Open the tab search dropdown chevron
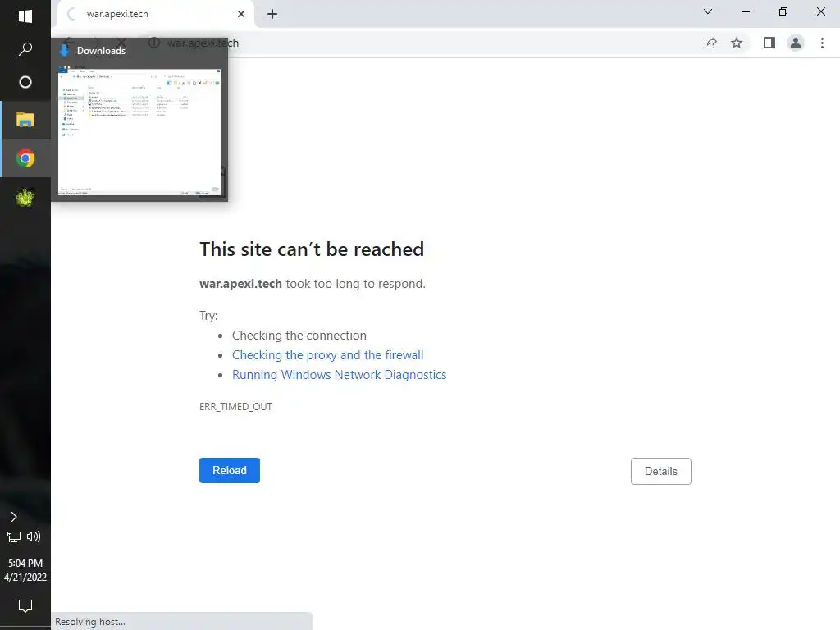This screenshot has width=840, height=630. pyautogui.click(x=708, y=11)
